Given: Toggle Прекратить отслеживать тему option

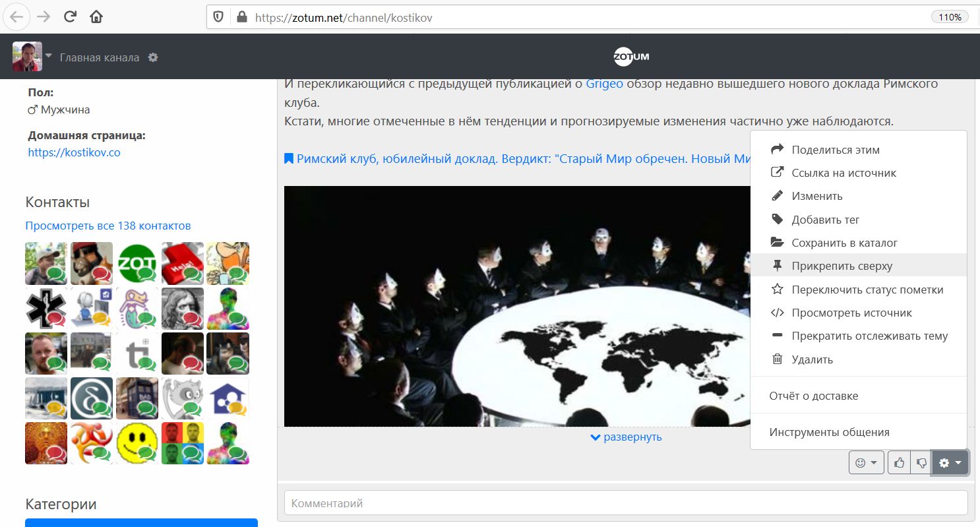Looking at the screenshot, I should pyautogui.click(x=869, y=336).
